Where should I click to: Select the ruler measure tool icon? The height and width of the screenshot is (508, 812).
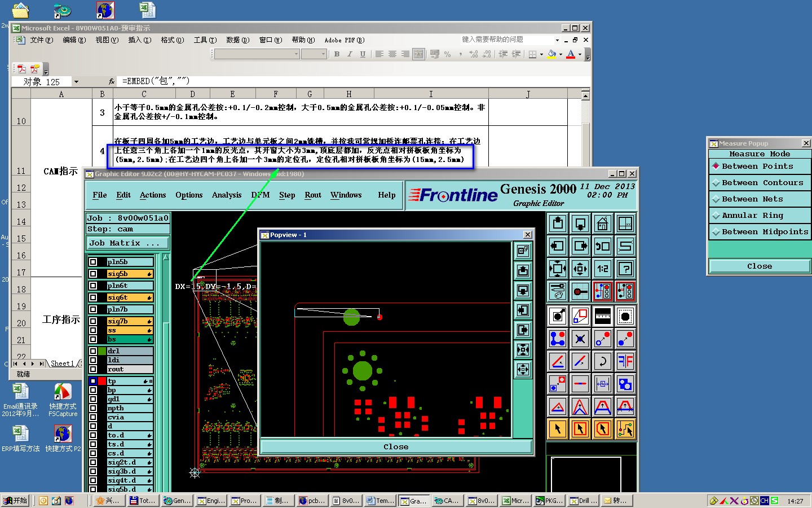(x=603, y=316)
